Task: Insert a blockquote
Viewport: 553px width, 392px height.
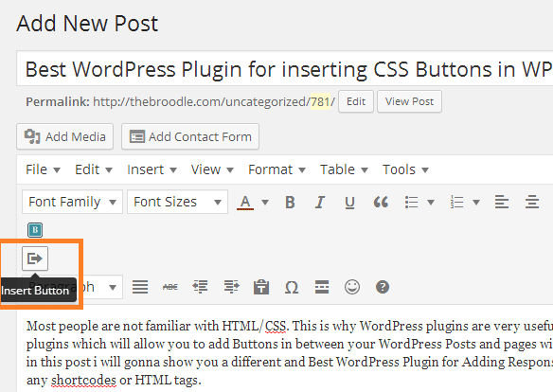Action: click(x=381, y=203)
